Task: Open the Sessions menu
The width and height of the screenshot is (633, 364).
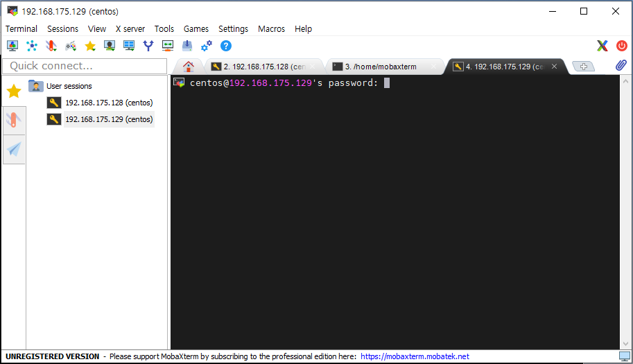Action: [62, 29]
